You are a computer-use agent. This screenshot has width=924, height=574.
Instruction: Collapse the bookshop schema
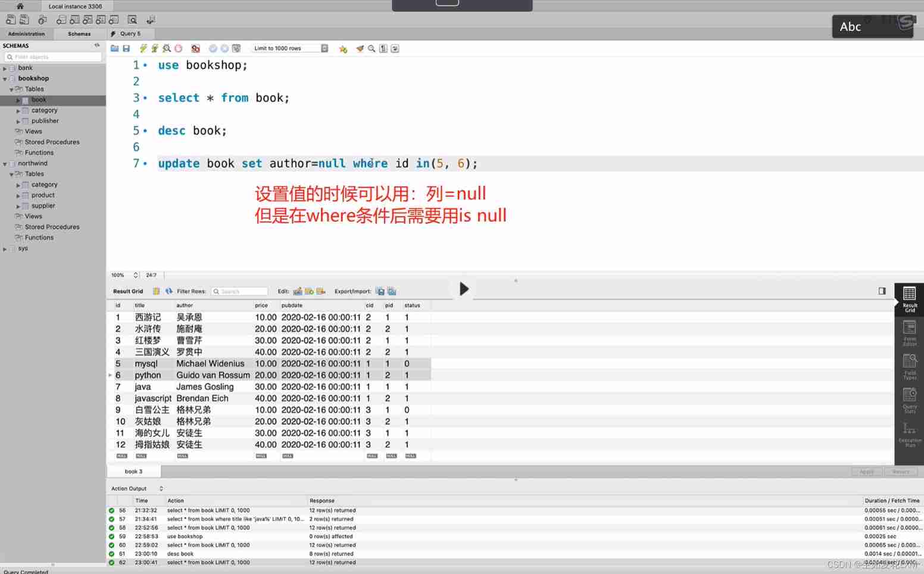click(5, 79)
